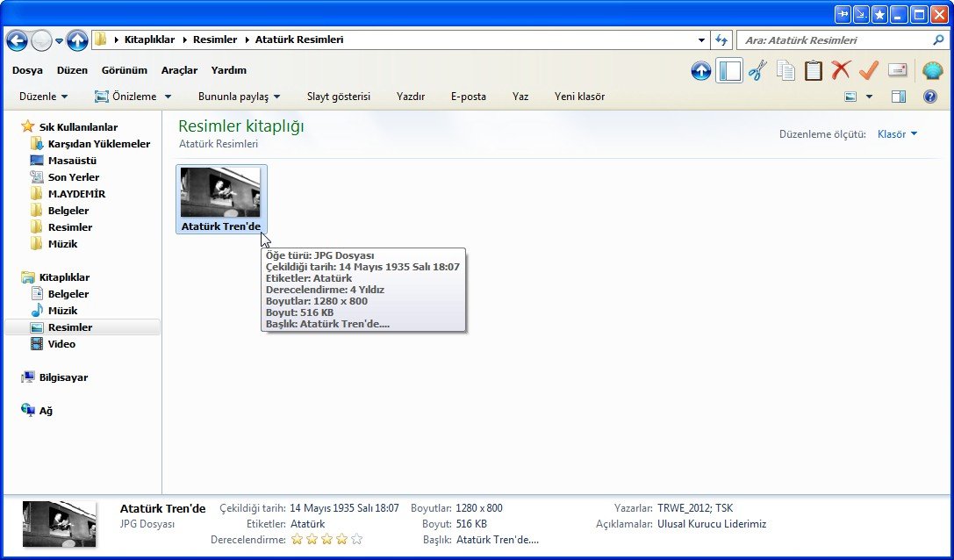This screenshot has height=560, width=954.
Task: Start Slayt gösterisi
Action: click(x=339, y=97)
